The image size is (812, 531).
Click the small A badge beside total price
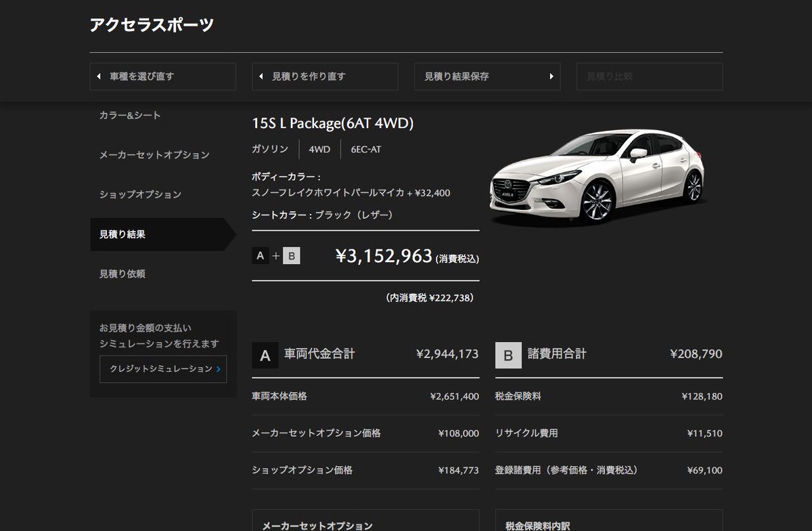(261, 256)
